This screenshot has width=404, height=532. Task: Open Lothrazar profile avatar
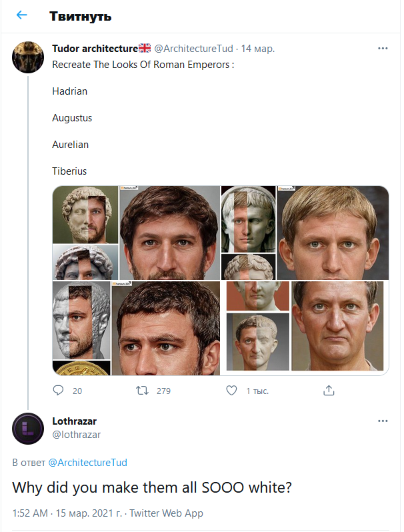coord(29,428)
